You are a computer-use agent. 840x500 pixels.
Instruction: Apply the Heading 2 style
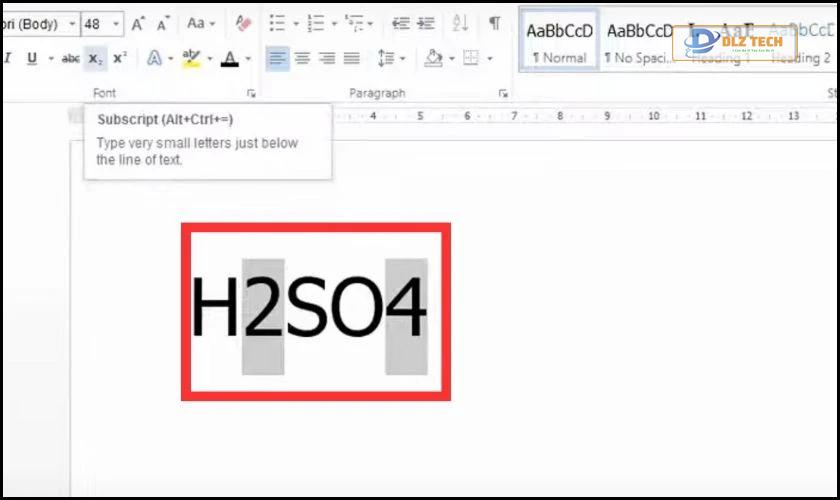800,42
